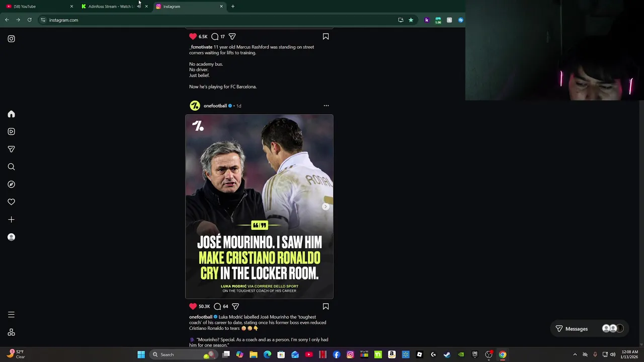Image resolution: width=644 pixels, height=362 pixels.
Task: Share the _fcmotivate post
Action: pyautogui.click(x=232, y=36)
